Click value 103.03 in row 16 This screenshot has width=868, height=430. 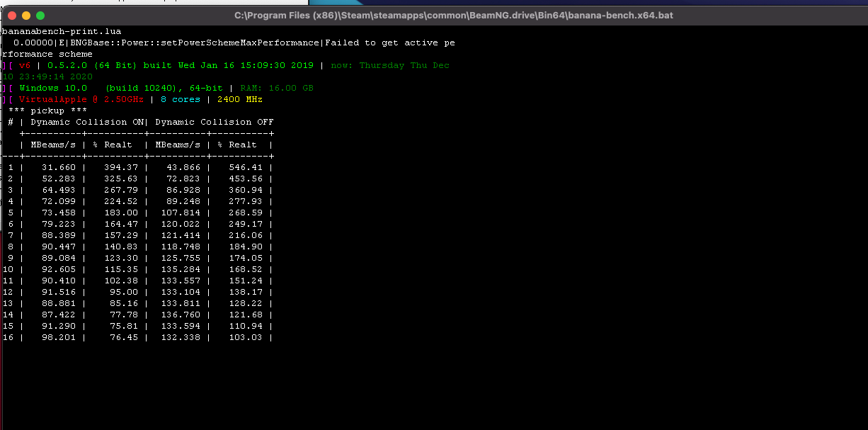click(x=246, y=337)
